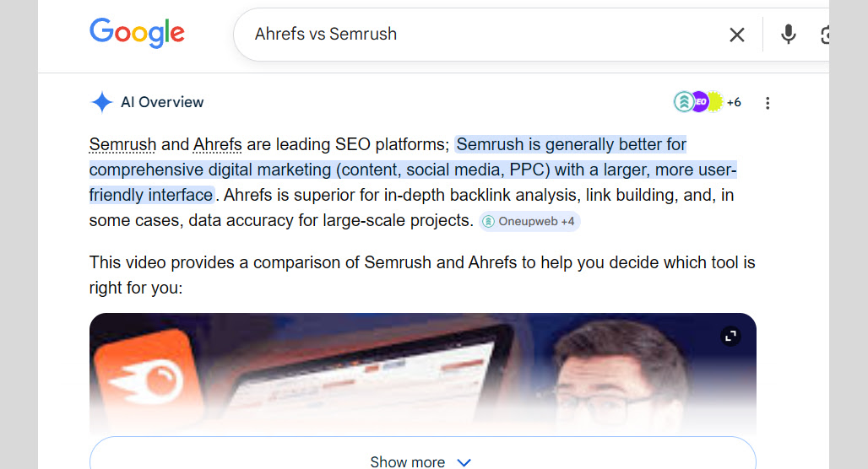Expand the video with fullscreen icon

pyautogui.click(x=730, y=336)
